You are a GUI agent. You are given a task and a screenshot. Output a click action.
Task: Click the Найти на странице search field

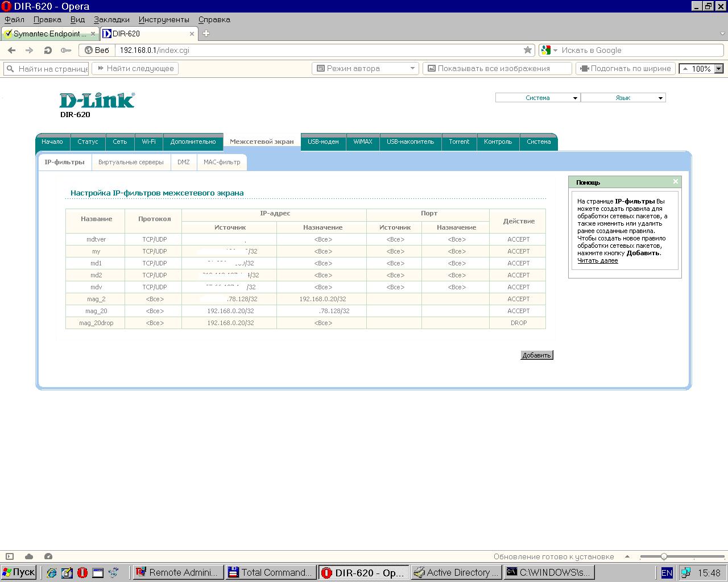click(51, 69)
